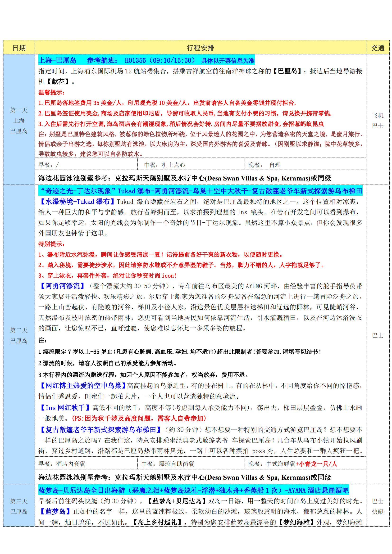Click the highlighted 奇迹之光-丁达尔现象 title line
This screenshot has width=392, height=554.
(x=200, y=191)
